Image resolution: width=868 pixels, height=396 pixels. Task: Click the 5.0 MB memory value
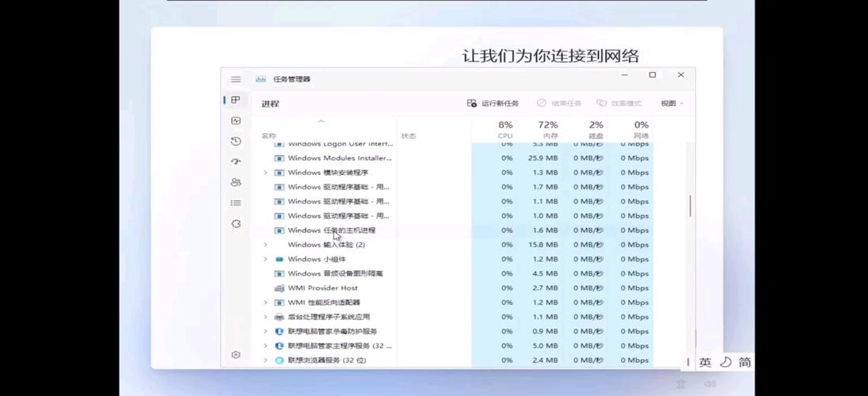pyautogui.click(x=545, y=345)
